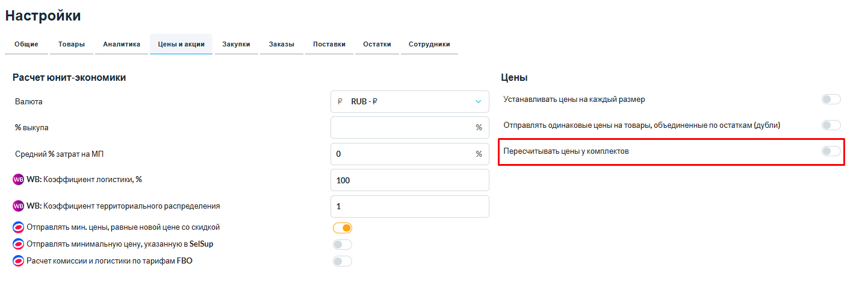Enable "Пересчитывать цены у комплектов" switch
The width and height of the screenshot is (868, 281).
click(x=831, y=151)
